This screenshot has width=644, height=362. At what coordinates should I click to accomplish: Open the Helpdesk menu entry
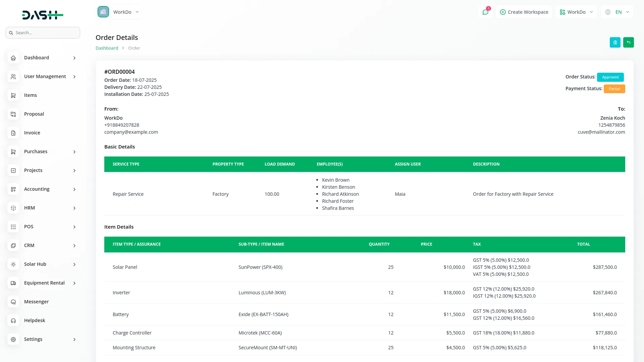click(43, 321)
